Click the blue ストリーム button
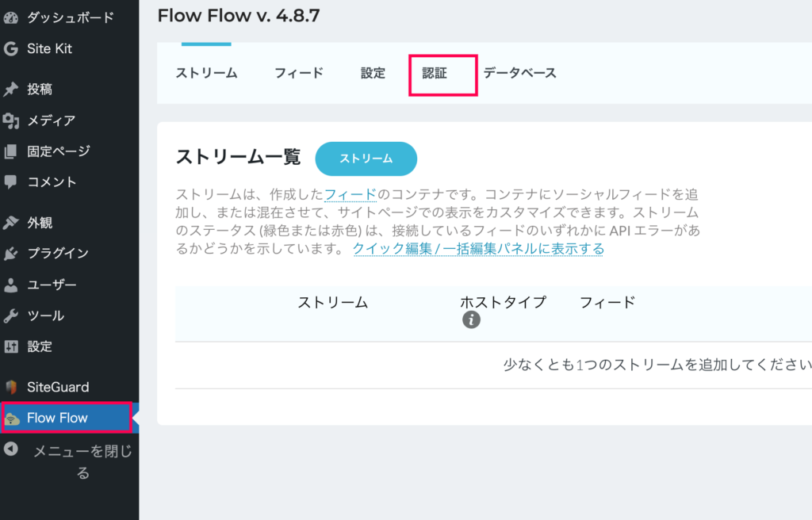 [366, 159]
